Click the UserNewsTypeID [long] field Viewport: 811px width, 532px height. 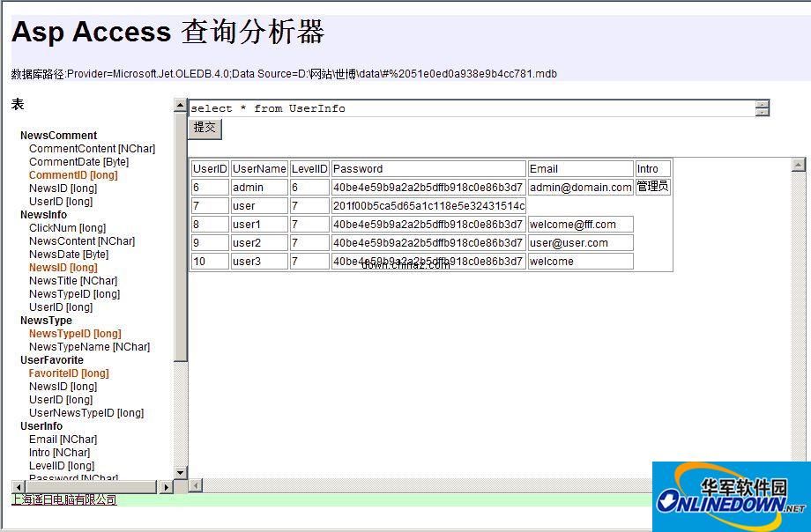pos(86,413)
